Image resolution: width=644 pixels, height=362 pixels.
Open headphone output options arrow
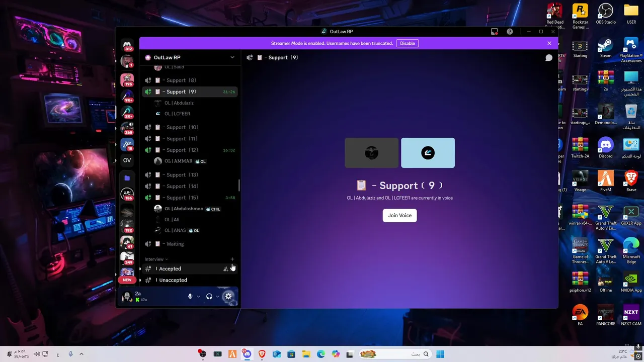point(217,297)
